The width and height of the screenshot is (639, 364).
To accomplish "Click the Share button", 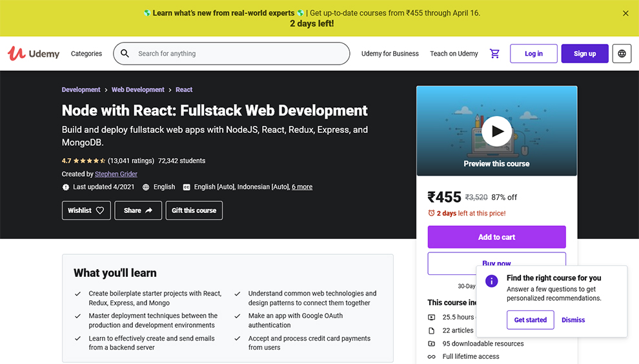I will pyautogui.click(x=138, y=210).
